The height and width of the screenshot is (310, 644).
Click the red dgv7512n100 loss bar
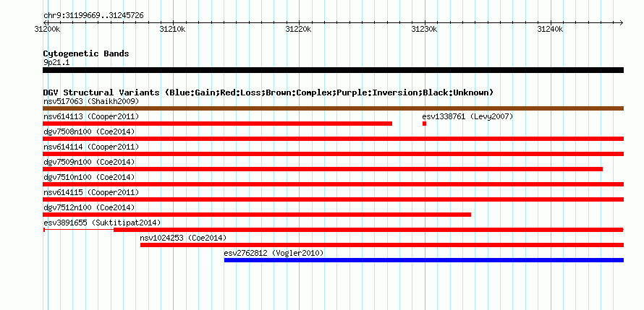pos(257,215)
